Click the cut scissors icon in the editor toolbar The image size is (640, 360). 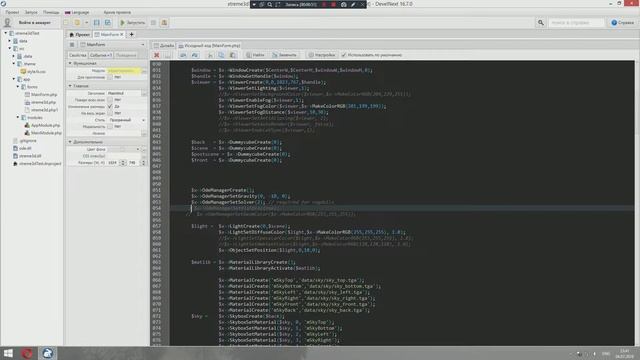coord(210,55)
